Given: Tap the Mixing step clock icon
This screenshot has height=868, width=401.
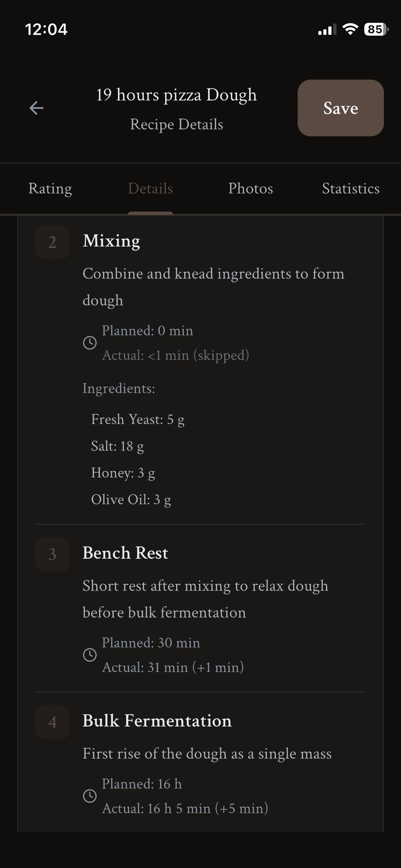Looking at the screenshot, I should [x=89, y=343].
